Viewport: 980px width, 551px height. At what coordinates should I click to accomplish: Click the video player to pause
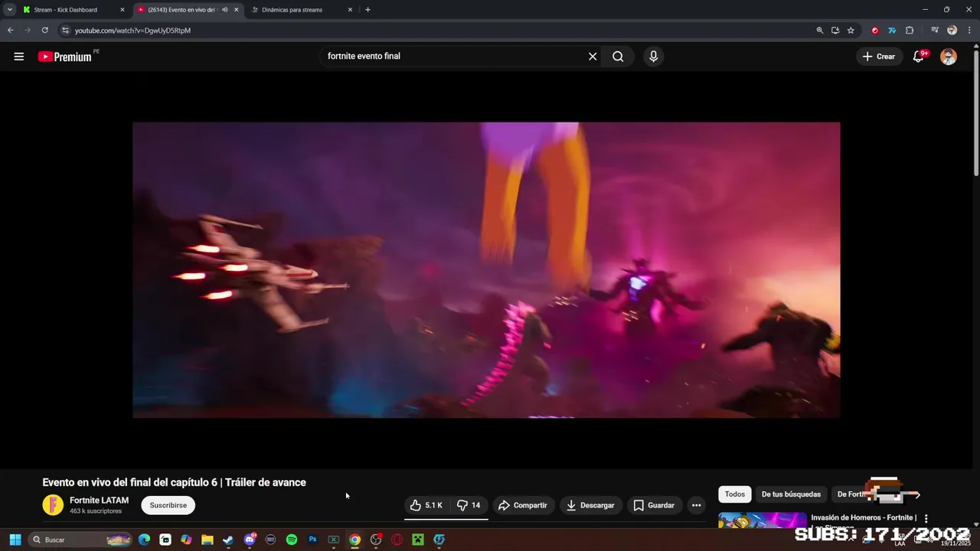click(x=486, y=270)
